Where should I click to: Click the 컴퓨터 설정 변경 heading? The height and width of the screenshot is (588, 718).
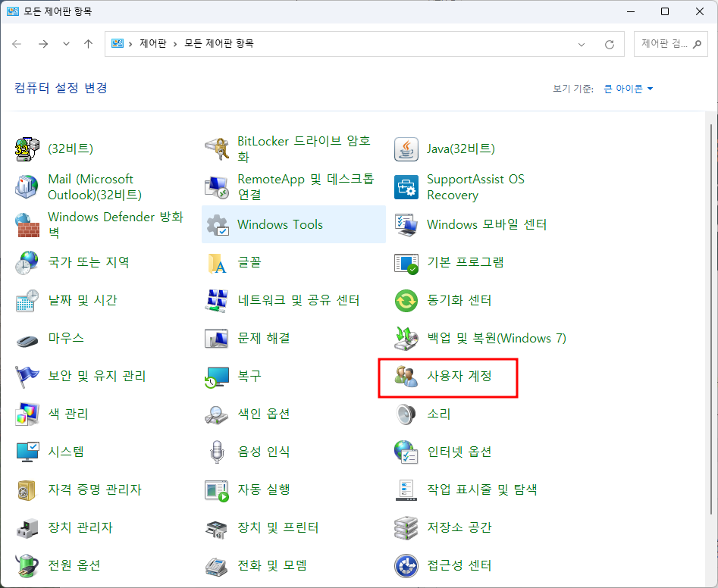point(61,88)
